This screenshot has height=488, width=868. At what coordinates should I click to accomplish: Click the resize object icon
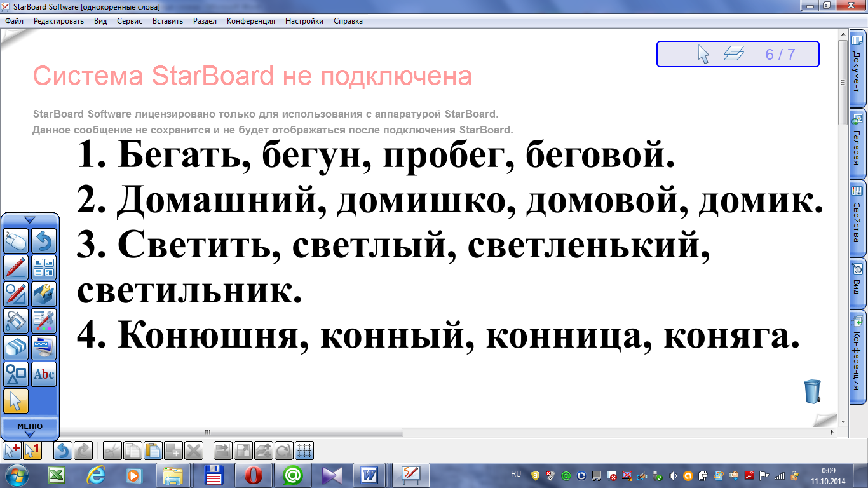click(243, 451)
